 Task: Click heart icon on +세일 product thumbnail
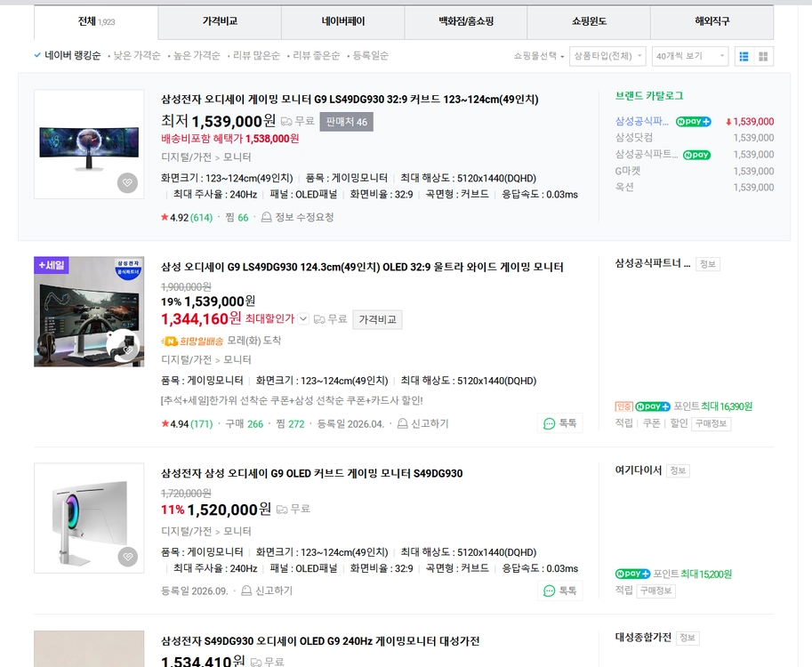click(x=127, y=350)
